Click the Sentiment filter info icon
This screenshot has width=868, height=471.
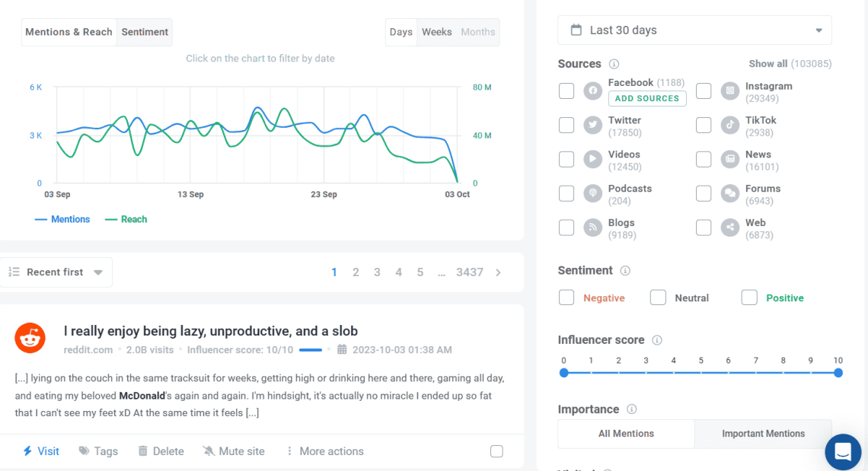(625, 271)
